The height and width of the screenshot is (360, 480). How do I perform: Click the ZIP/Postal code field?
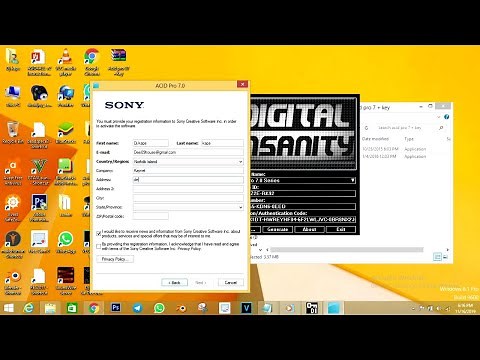(151, 216)
